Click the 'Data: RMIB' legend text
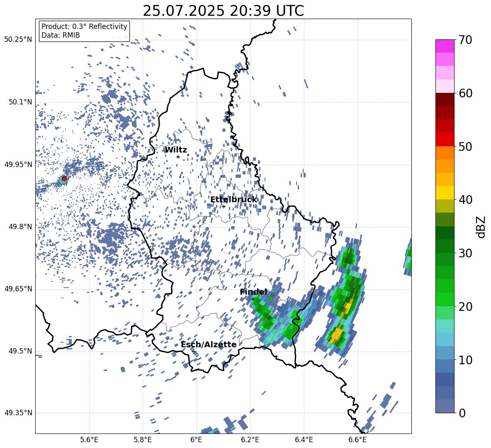Screen dimensions: 491x448 coord(61,35)
